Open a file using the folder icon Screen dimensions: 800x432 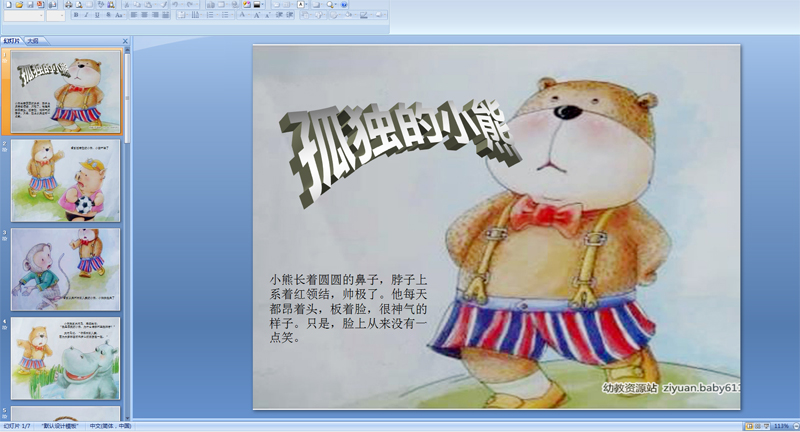pos(19,5)
